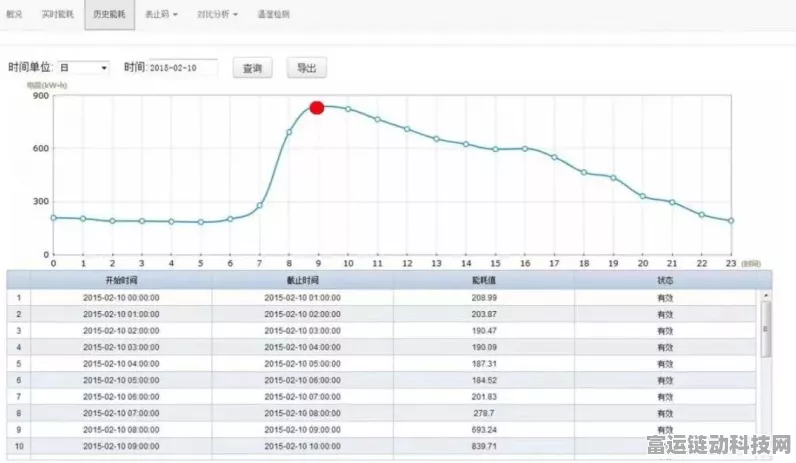
Task: Click the 查询 query button
Action: 252,68
